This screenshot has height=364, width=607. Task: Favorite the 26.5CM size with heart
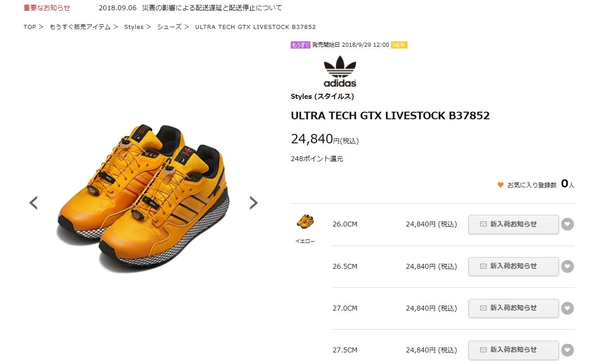(567, 266)
